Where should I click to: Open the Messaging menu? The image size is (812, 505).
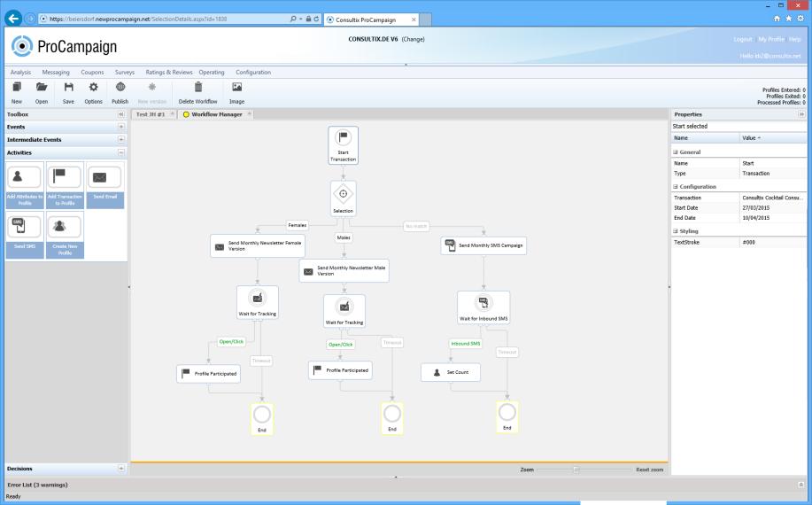tap(56, 73)
